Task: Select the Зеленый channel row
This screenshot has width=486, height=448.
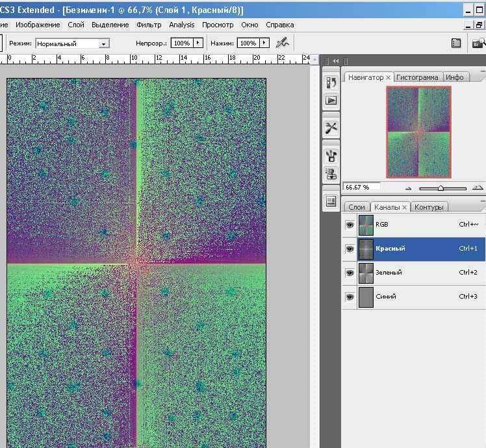Action: tap(416, 273)
